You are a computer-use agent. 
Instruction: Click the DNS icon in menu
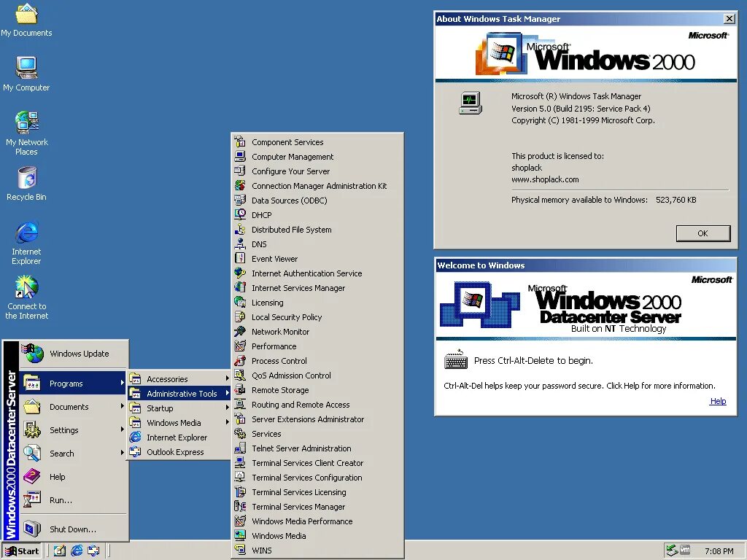coord(240,244)
